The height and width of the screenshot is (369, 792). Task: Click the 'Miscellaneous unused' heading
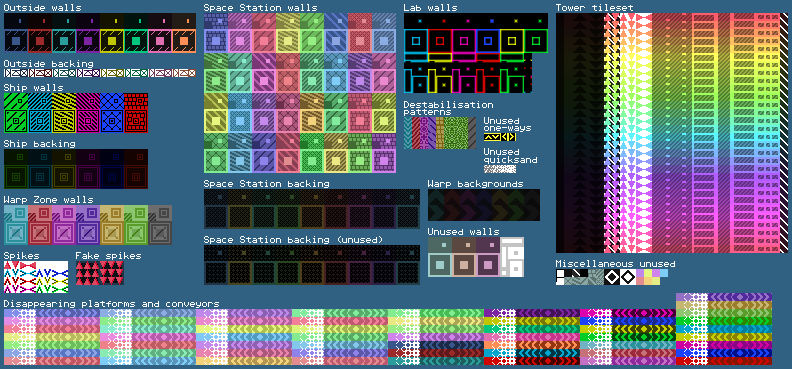pos(615,264)
